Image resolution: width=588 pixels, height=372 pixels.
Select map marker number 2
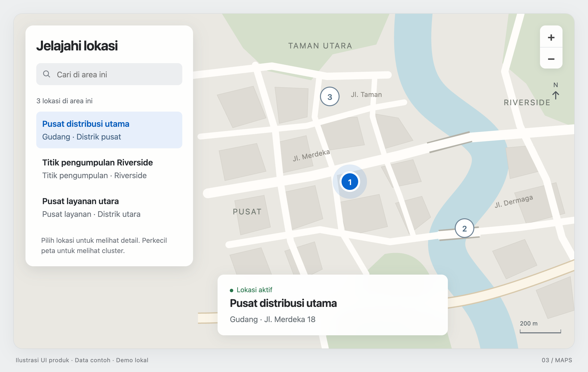464,228
